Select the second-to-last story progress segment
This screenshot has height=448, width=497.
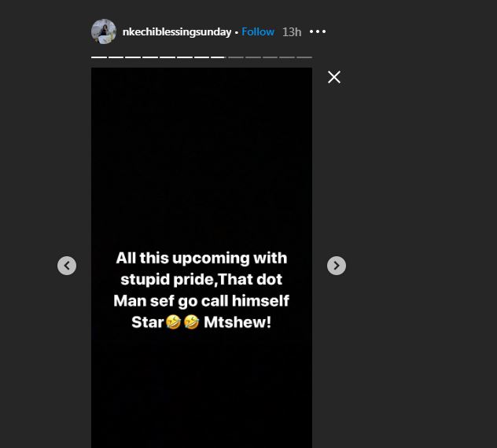pos(287,57)
